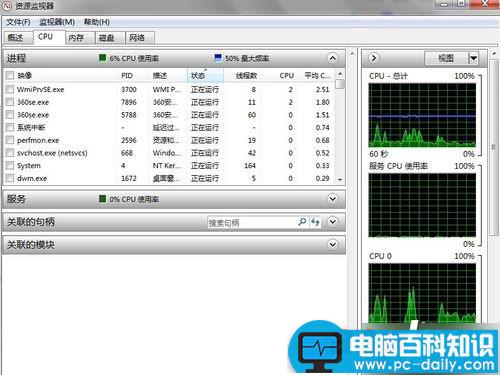This screenshot has height=375, width=500.
Task: Click blue 最大频率 indicator square
Action: (218, 58)
